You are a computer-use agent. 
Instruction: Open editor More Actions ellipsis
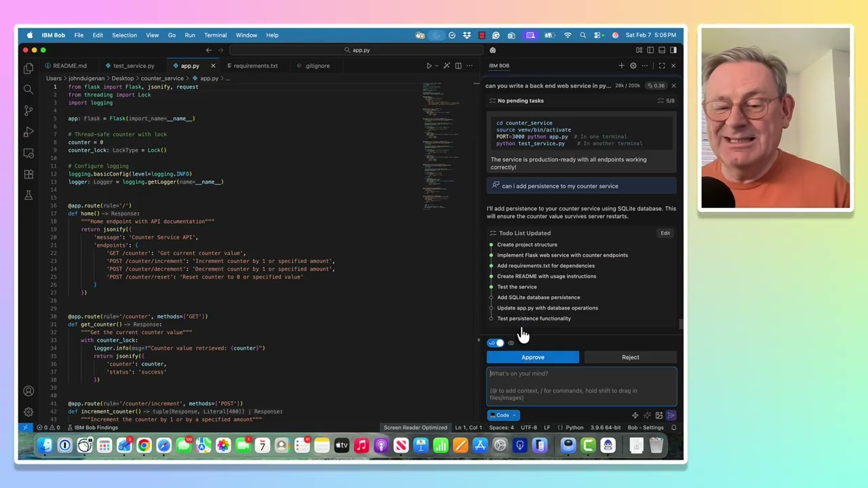point(469,66)
